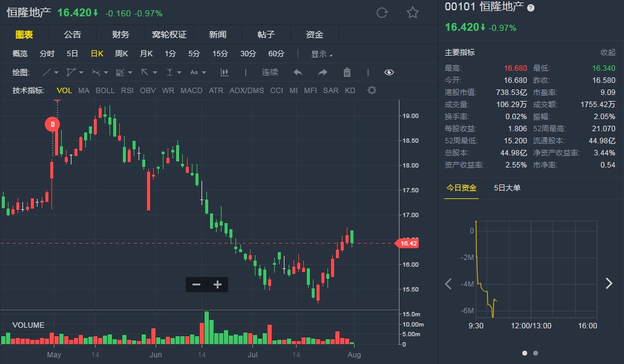Click the redo arrow in drawing toolbar
Viewport: 624px width, 364px height.
coord(323,73)
